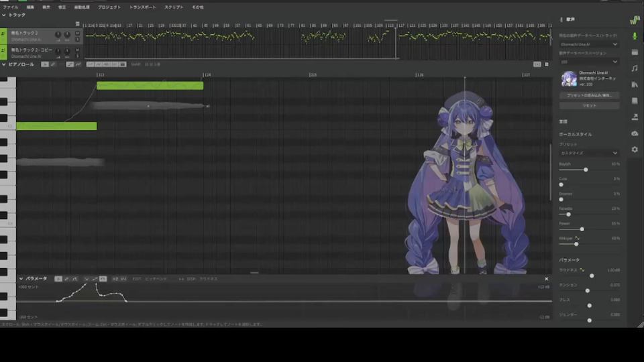
Task: Open the Dictionary book icon in right sidebar
Action: (635, 101)
